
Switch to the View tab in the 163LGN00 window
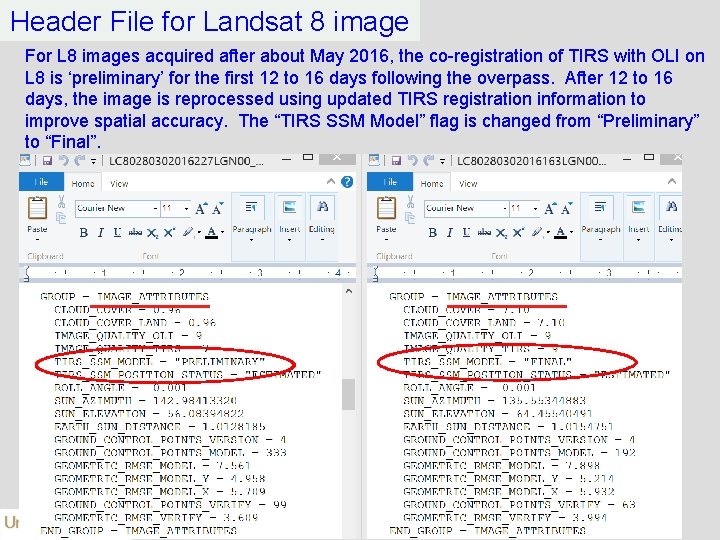468,184
